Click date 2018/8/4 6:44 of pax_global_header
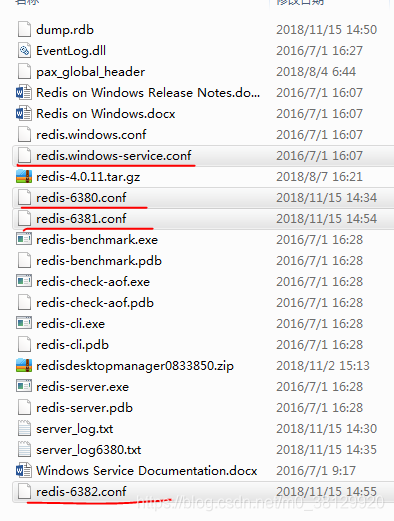 [316, 72]
